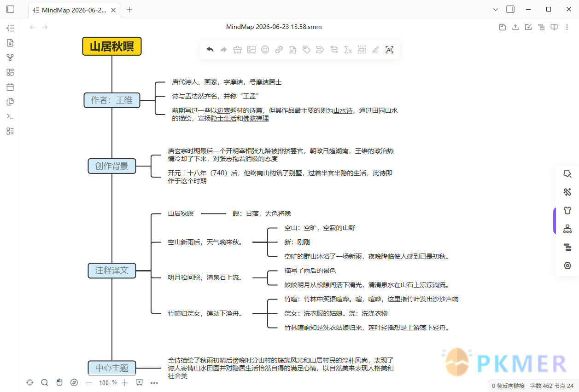Select the MindMap 2026-06-2... tab
The width and height of the screenshot is (579, 392).
click(74, 10)
